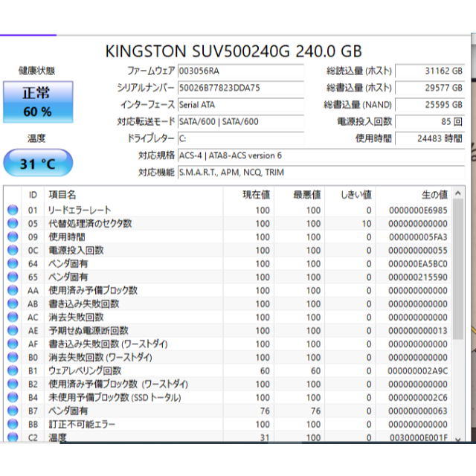Click status orb for row B7 ベンダ固有
The width and height of the screenshot is (476, 476).
pyautogui.click(x=13, y=411)
